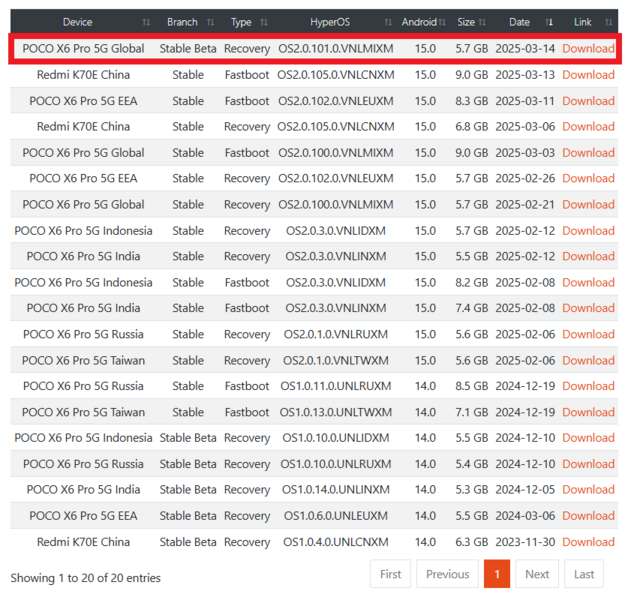Go to Last page button
The height and width of the screenshot is (594, 640).
tap(584, 574)
